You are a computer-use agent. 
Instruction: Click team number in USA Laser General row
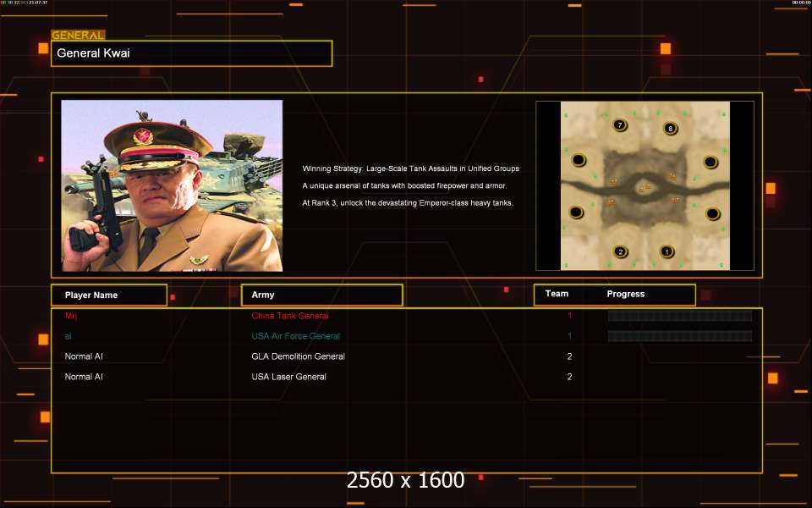[x=569, y=377]
